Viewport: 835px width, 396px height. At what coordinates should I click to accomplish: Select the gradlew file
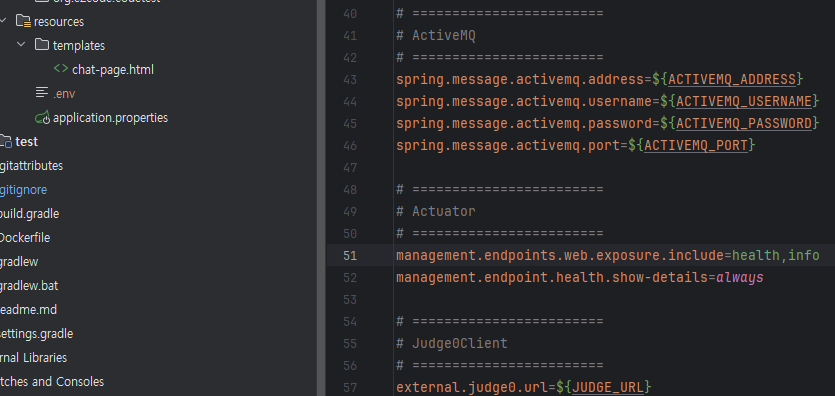tap(19, 262)
